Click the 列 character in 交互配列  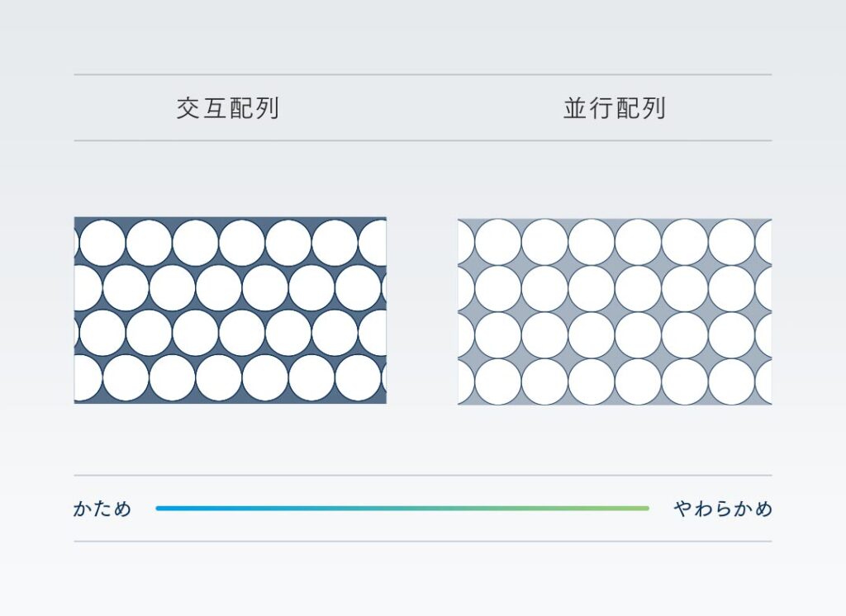[x=267, y=108]
